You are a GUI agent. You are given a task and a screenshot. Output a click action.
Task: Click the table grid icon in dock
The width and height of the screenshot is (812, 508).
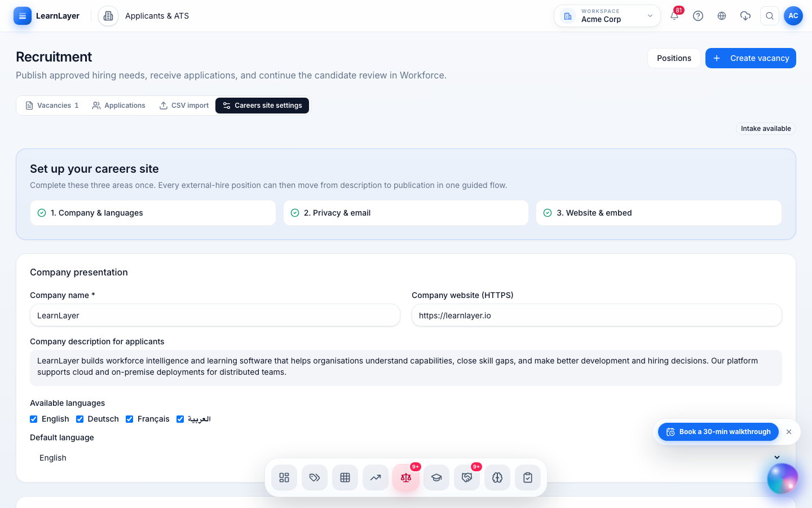(x=345, y=478)
